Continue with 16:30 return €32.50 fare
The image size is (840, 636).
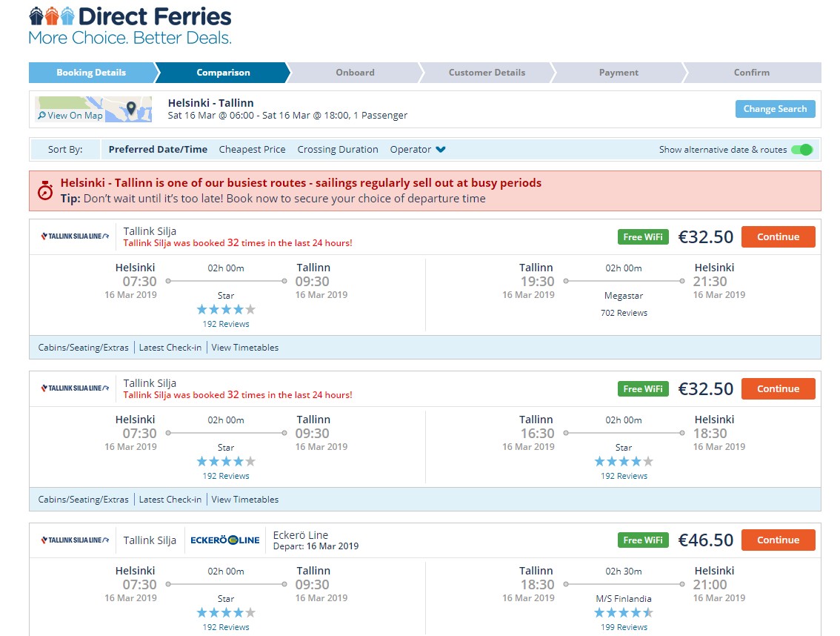[778, 388]
